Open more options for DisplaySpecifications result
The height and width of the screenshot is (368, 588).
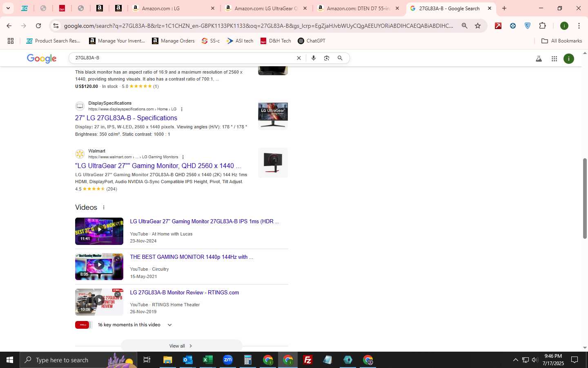[x=182, y=109]
